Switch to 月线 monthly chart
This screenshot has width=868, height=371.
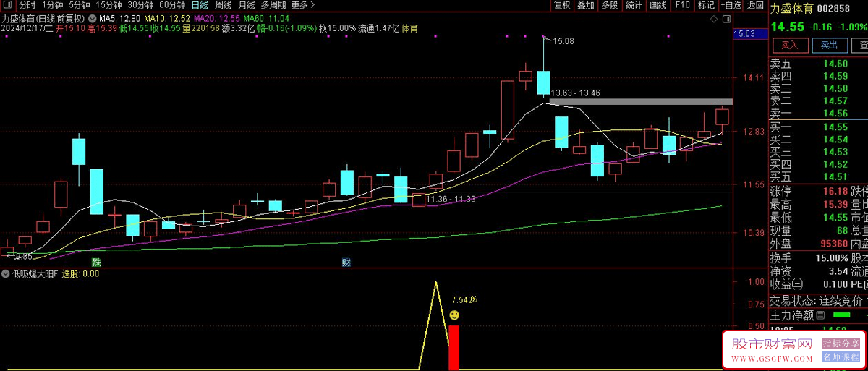pyautogui.click(x=247, y=4)
